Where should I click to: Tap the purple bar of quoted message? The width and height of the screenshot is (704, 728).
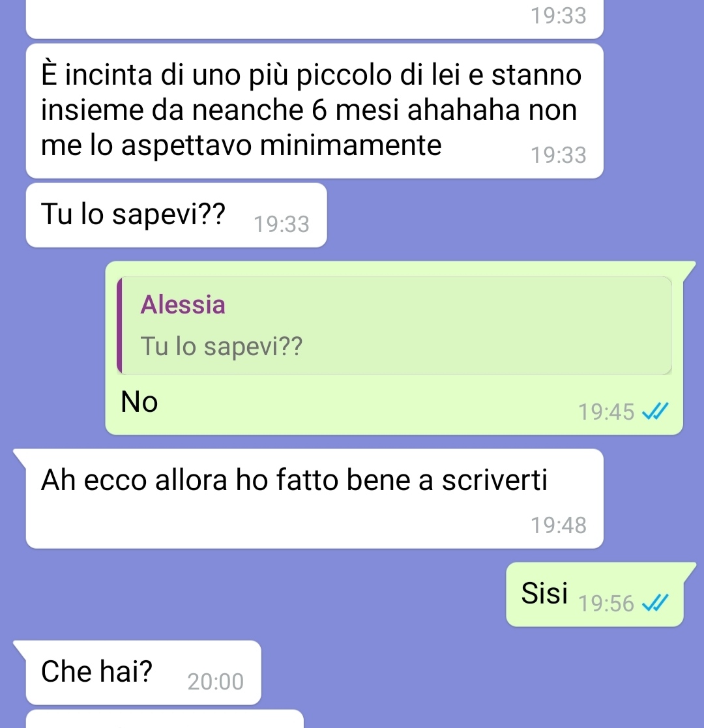pyautogui.click(x=119, y=325)
